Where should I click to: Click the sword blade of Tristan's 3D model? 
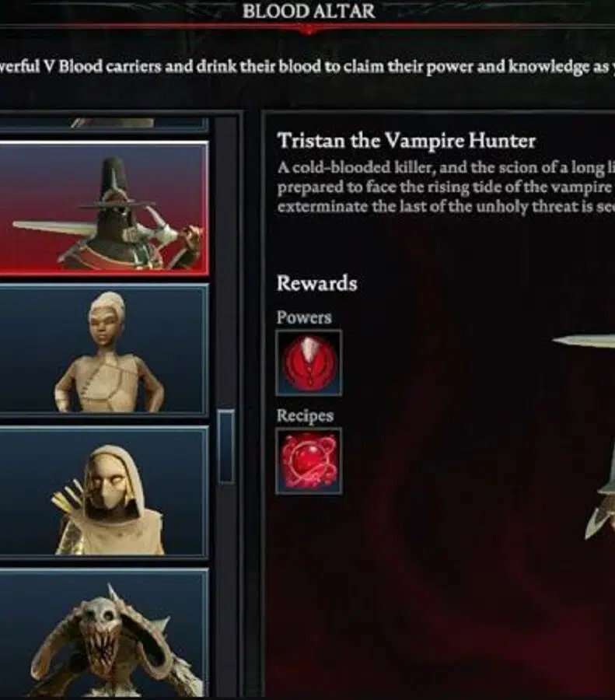[583, 341]
